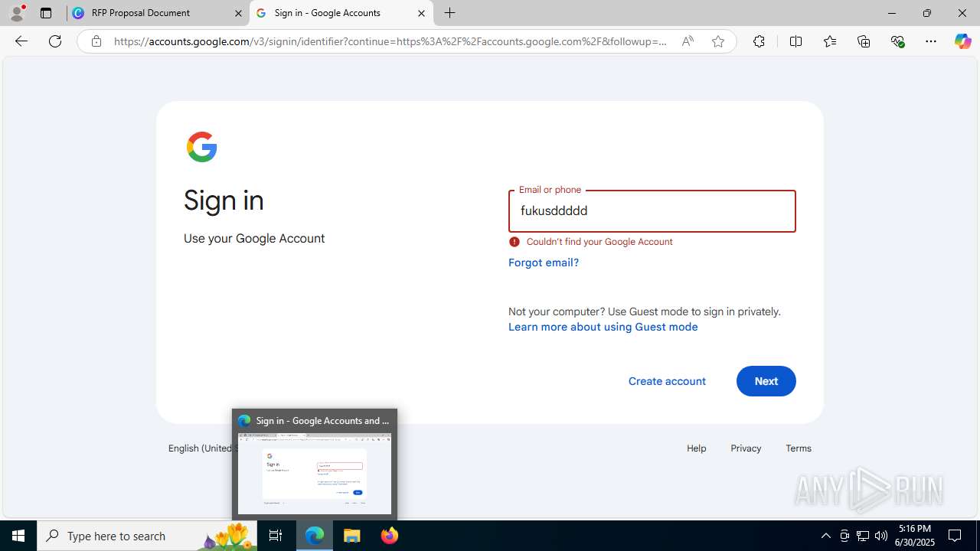Close the RFP Proposal Document tab
This screenshot has width=980, height=551.
238,13
